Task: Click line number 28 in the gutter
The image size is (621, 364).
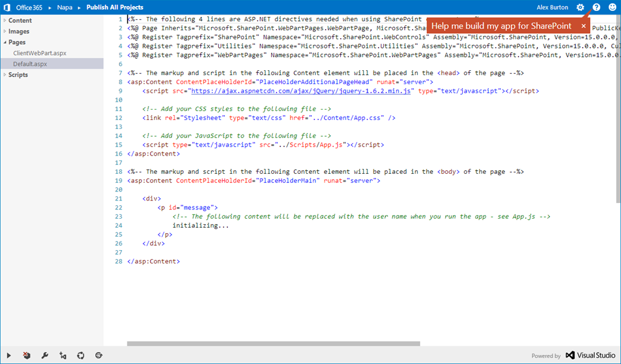Action: (x=119, y=261)
